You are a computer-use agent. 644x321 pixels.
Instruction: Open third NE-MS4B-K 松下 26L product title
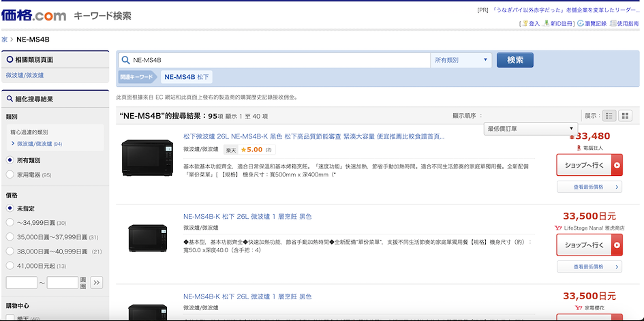click(247, 296)
